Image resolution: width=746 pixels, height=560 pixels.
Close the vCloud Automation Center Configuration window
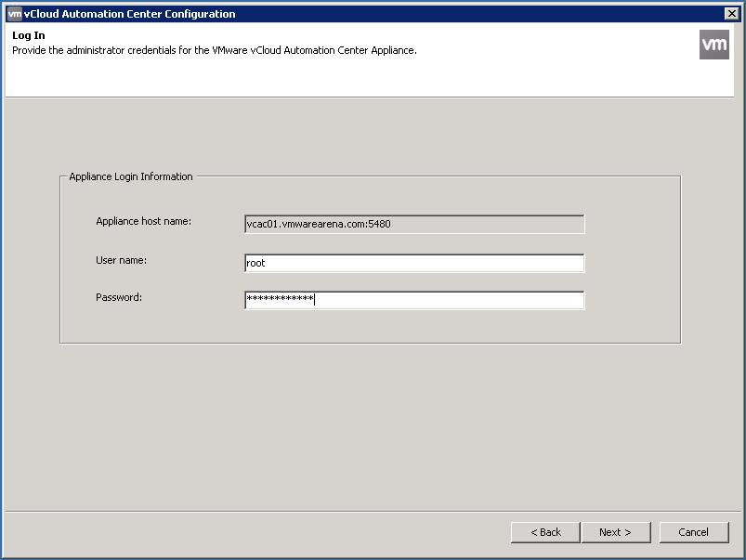coord(731,14)
